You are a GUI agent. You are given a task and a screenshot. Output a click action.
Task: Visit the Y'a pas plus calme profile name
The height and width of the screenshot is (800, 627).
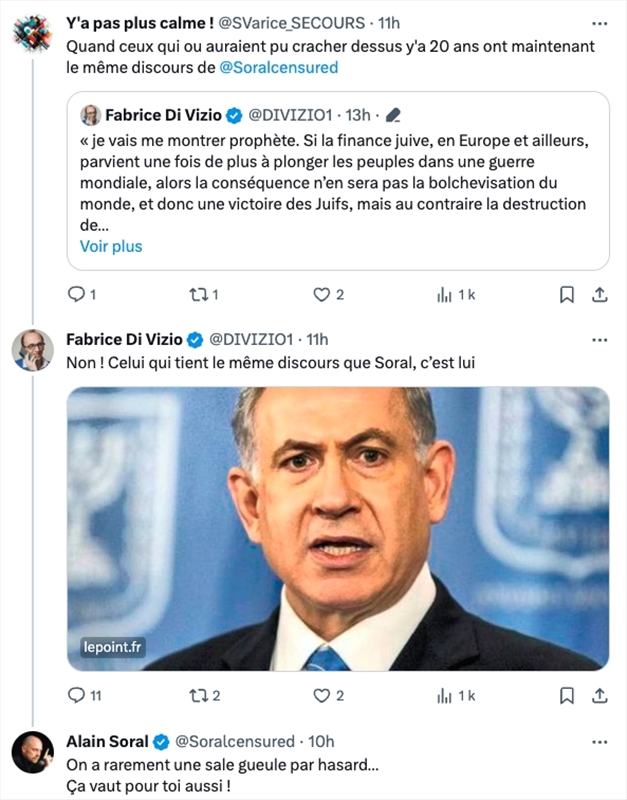pos(138,22)
